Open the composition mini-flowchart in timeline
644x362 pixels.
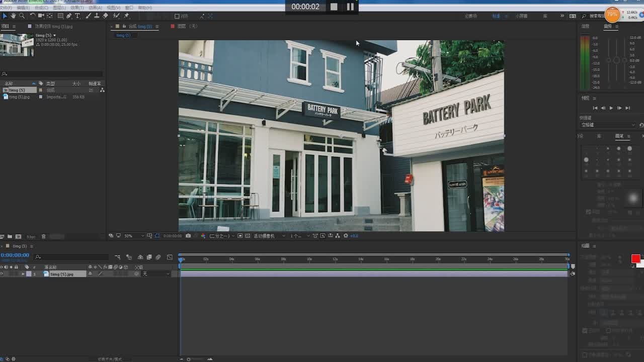pos(117,257)
